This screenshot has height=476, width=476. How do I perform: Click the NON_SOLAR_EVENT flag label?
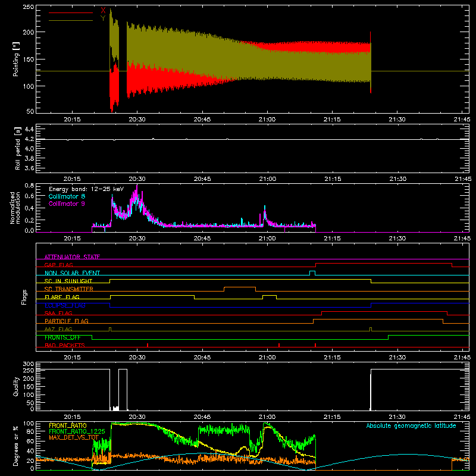[x=72, y=273]
